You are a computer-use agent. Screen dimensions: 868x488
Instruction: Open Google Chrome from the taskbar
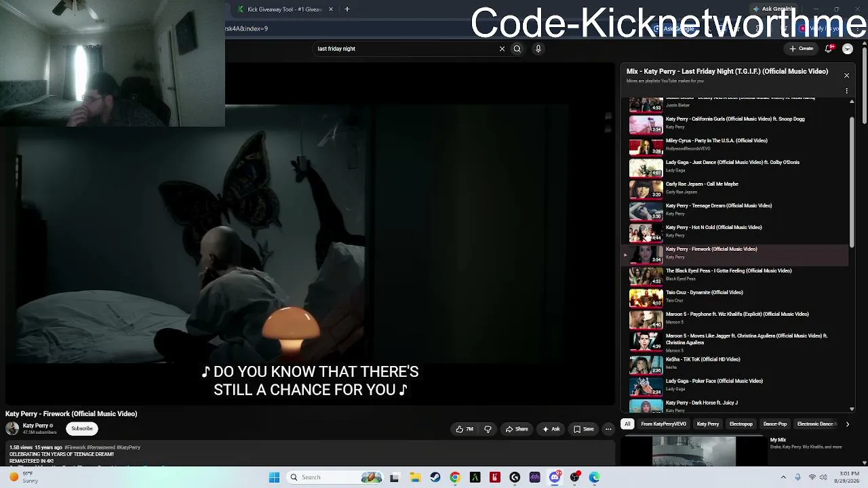pyautogui.click(x=455, y=477)
